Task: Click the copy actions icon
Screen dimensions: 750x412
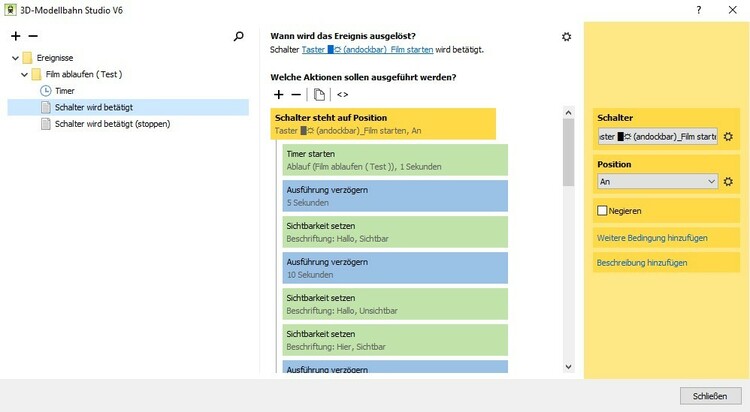Action: tap(319, 94)
